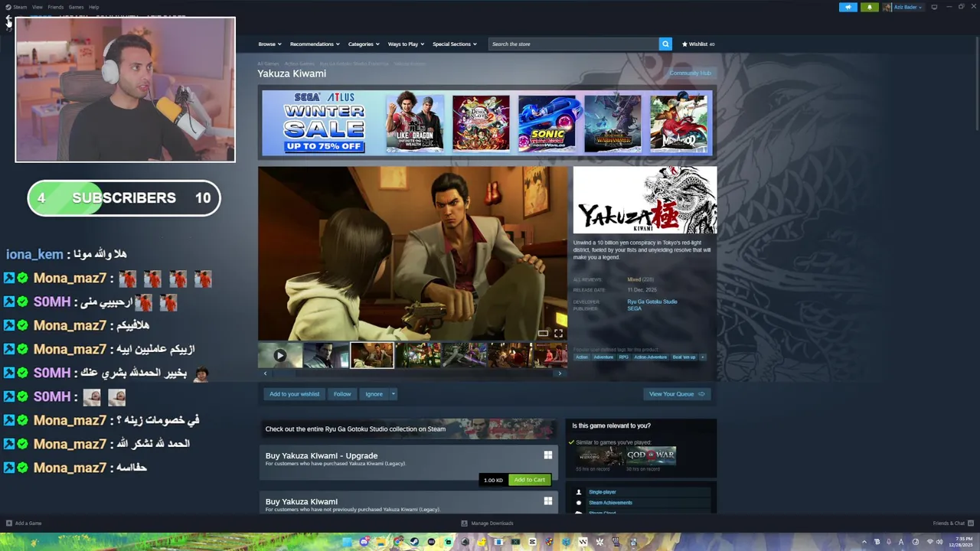Open the SEGA publisher link
The width and height of the screenshot is (980, 551).
tap(634, 308)
